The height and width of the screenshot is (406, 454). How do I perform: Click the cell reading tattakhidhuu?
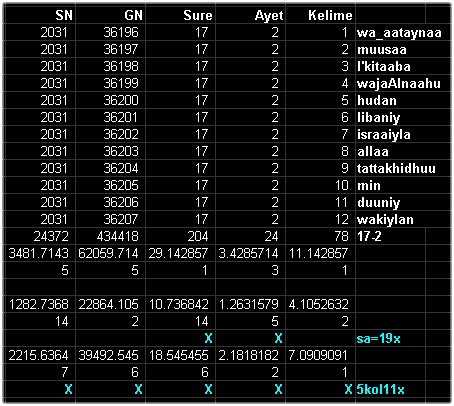[403, 168]
